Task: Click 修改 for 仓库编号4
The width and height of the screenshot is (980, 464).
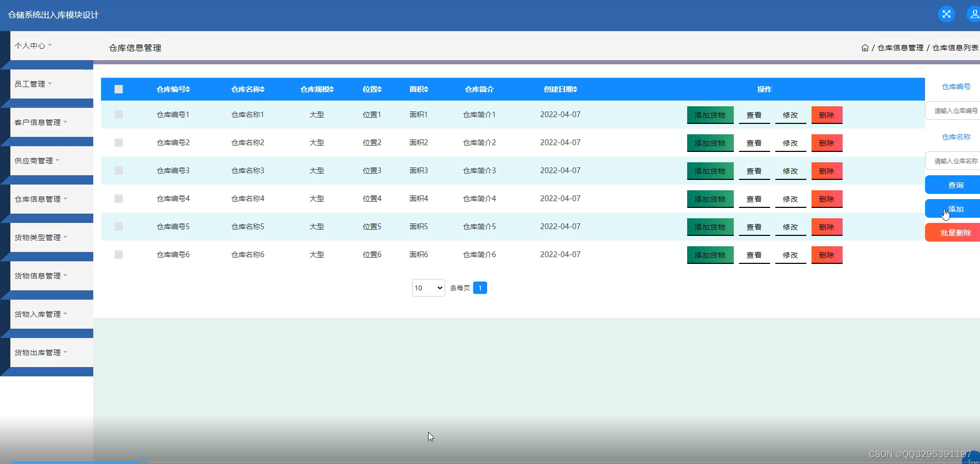Action: point(790,199)
